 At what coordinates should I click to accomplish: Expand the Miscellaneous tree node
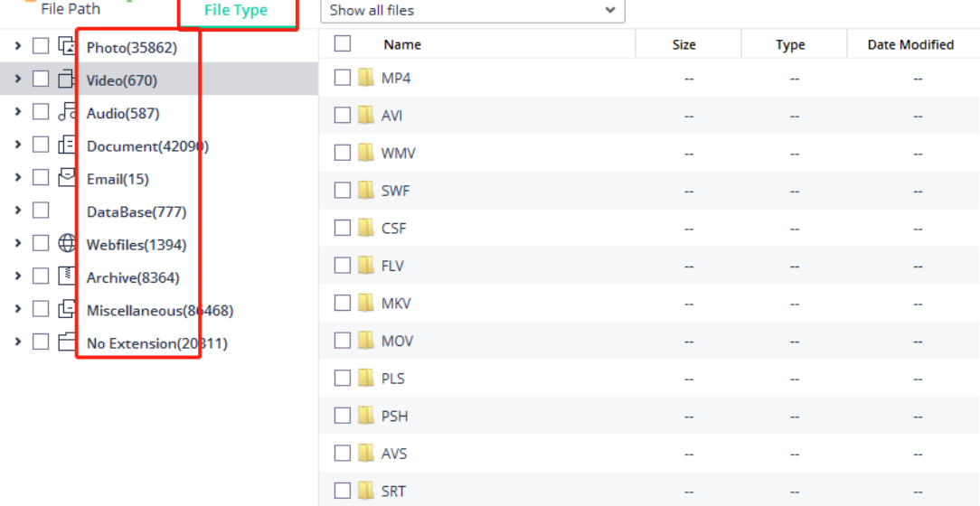17,309
